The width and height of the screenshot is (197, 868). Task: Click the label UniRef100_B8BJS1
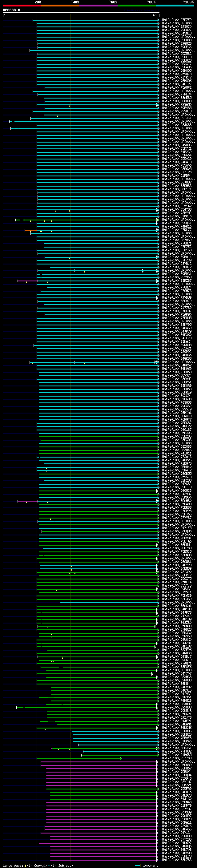[x=177, y=748]
